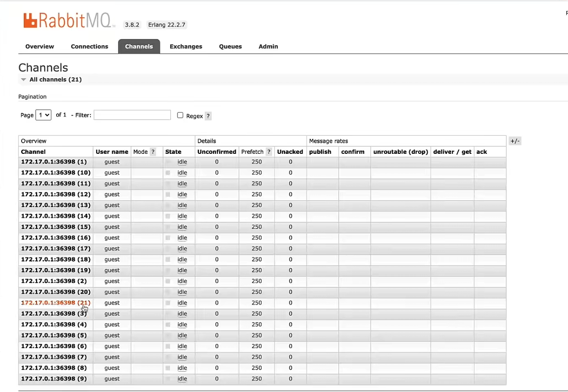The width and height of the screenshot is (568, 392).
Task: Click the Prefetch column header text
Action: tap(252, 152)
